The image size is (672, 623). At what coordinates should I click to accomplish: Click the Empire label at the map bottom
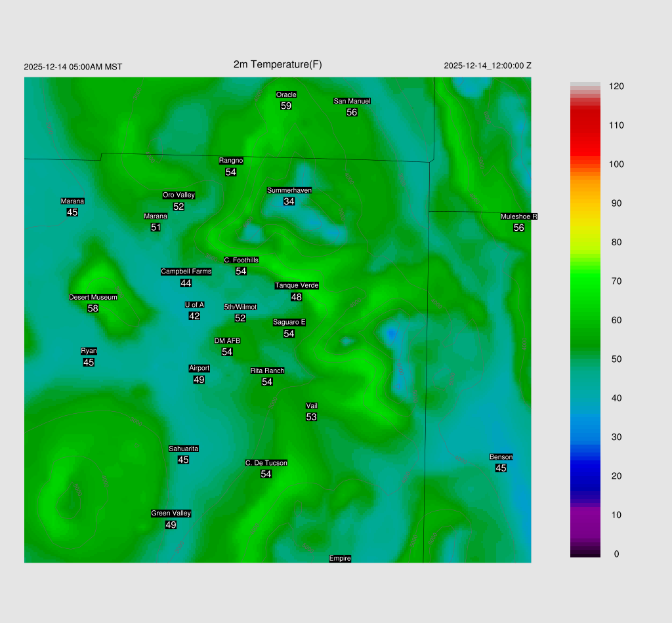coord(340,558)
